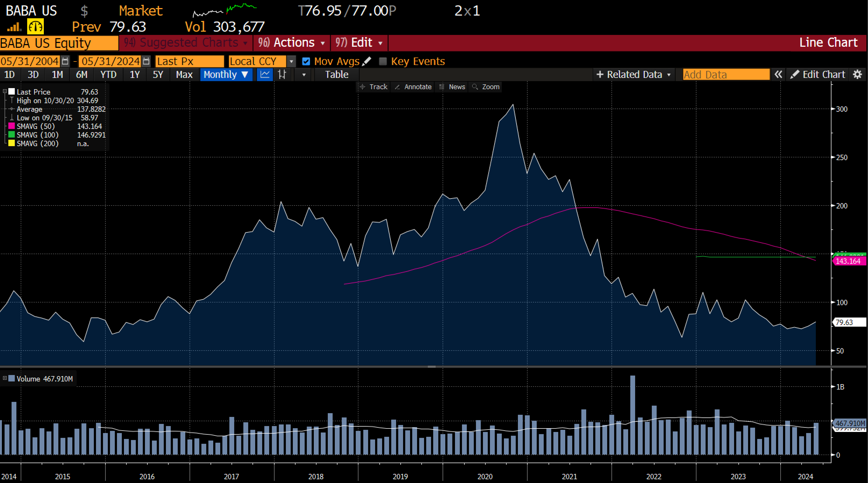Click the 79.63 last price axis label

849,322
